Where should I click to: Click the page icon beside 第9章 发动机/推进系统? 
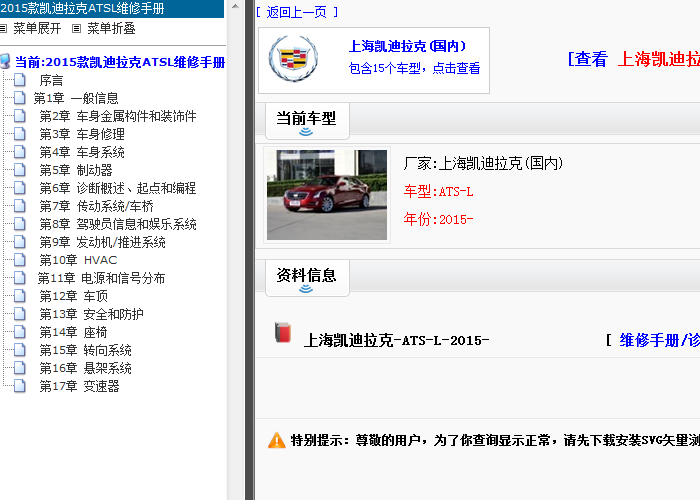coord(20,242)
